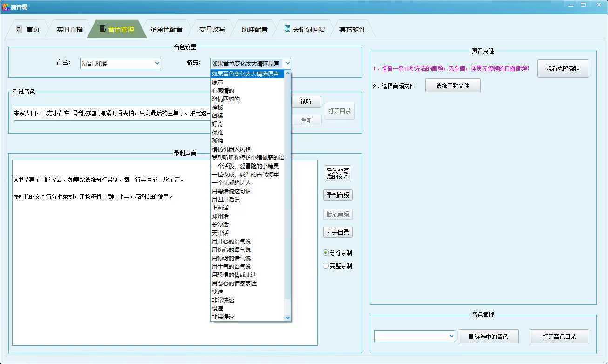Choose 用恶心的情感表达 option

point(248,283)
